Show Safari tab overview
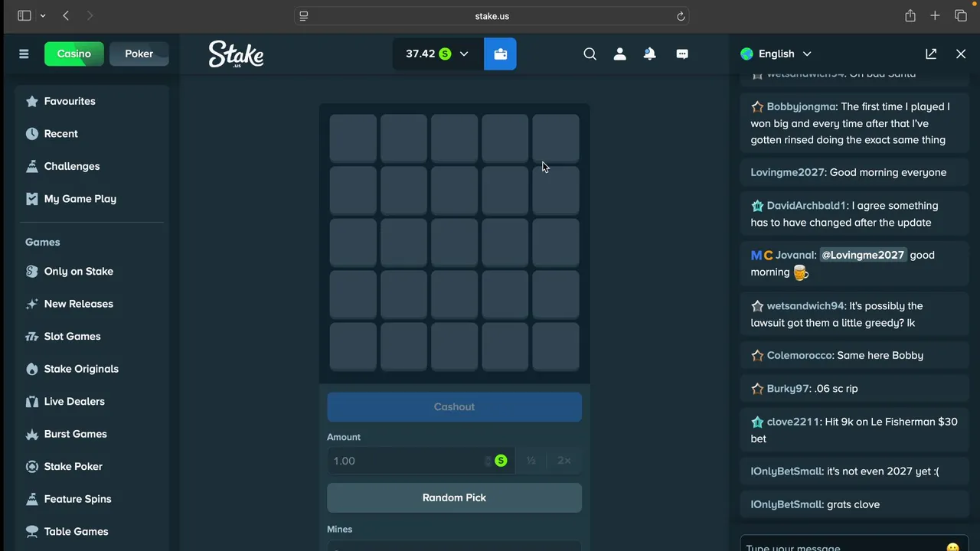This screenshot has width=980, height=551. coord(961,15)
